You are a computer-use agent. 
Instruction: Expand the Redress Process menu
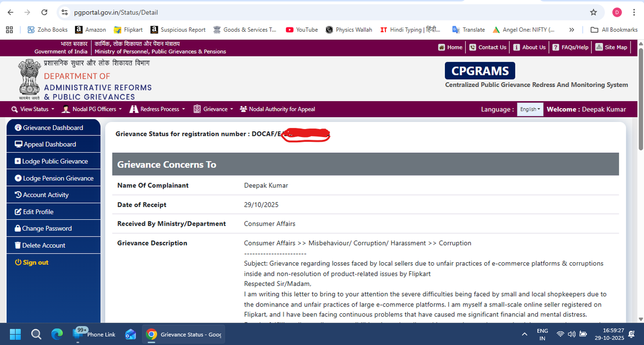tap(157, 109)
